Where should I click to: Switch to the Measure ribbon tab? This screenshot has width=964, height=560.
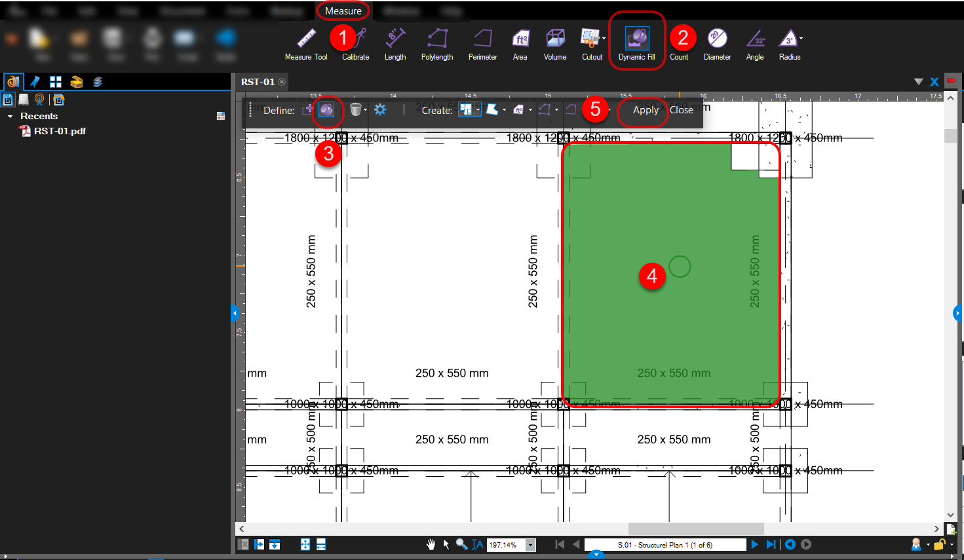343,10
